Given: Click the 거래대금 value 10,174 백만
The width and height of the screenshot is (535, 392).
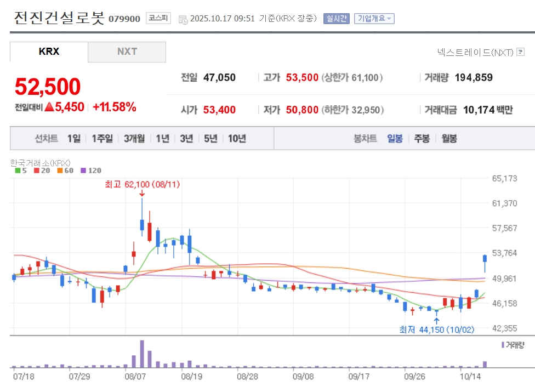Looking at the screenshot, I should [x=488, y=110].
